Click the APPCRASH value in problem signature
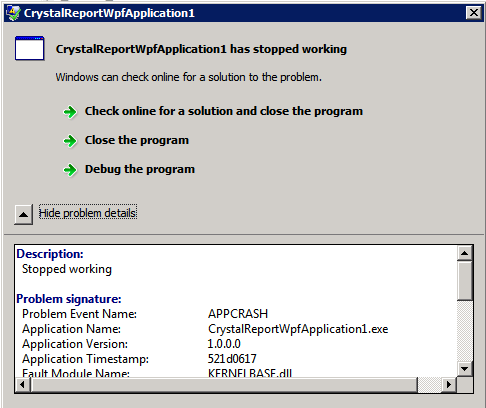 (x=238, y=314)
